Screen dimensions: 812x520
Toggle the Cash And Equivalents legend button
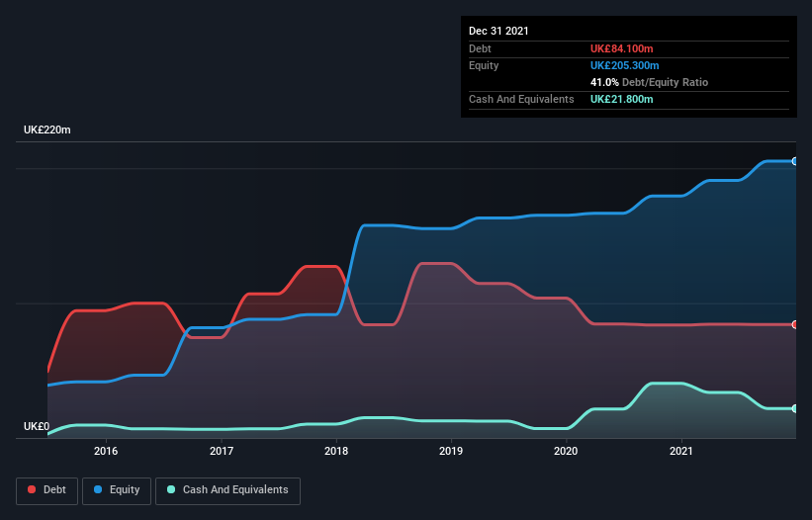pos(227,490)
